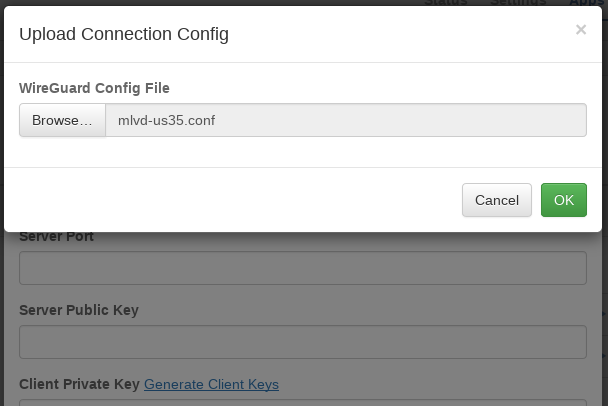Click the WireGuard Config File label
The height and width of the screenshot is (406, 608).
pyautogui.click(x=101, y=88)
